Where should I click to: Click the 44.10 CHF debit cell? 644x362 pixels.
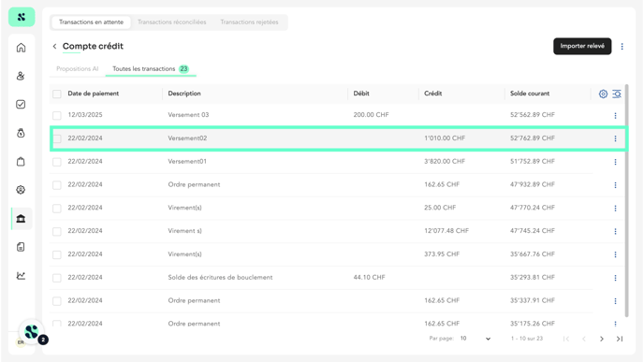(369, 278)
